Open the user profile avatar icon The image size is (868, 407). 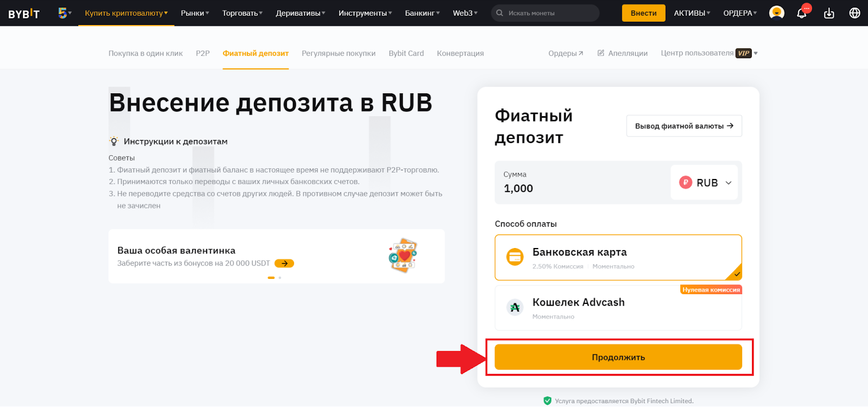pos(776,13)
